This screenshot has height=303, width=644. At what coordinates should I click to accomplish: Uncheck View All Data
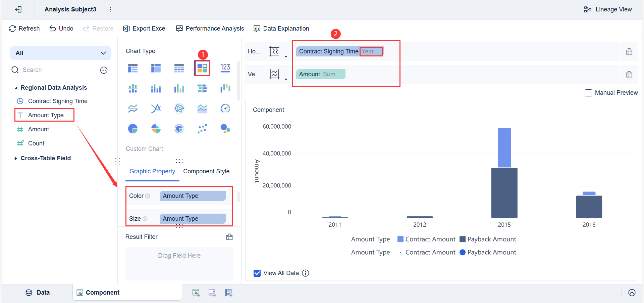(257, 273)
